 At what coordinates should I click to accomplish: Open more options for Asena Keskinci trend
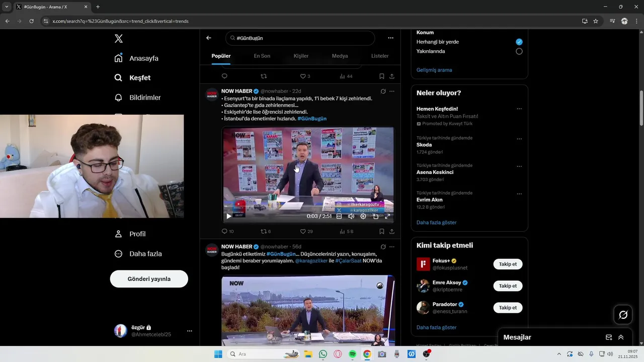(519, 166)
